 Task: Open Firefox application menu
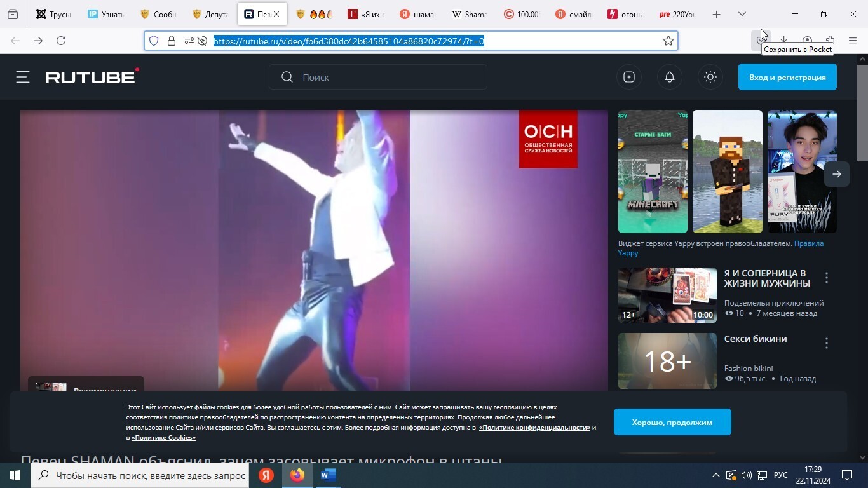pyautogui.click(x=852, y=41)
